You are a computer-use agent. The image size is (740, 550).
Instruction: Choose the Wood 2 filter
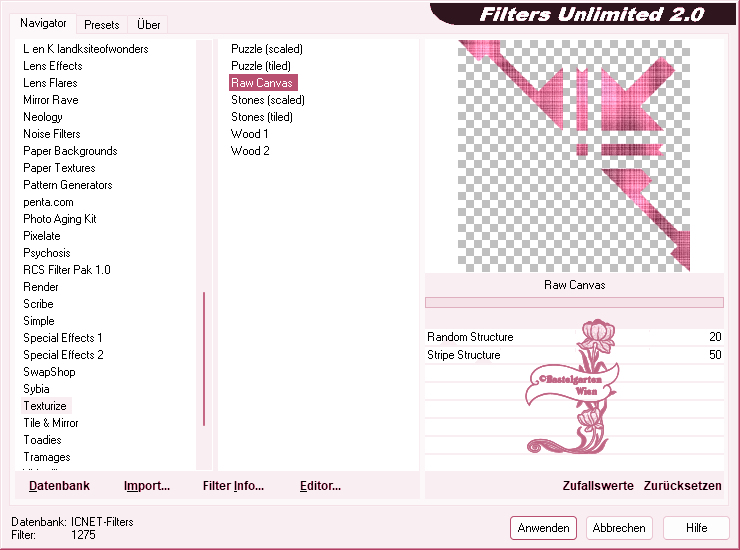(250, 151)
